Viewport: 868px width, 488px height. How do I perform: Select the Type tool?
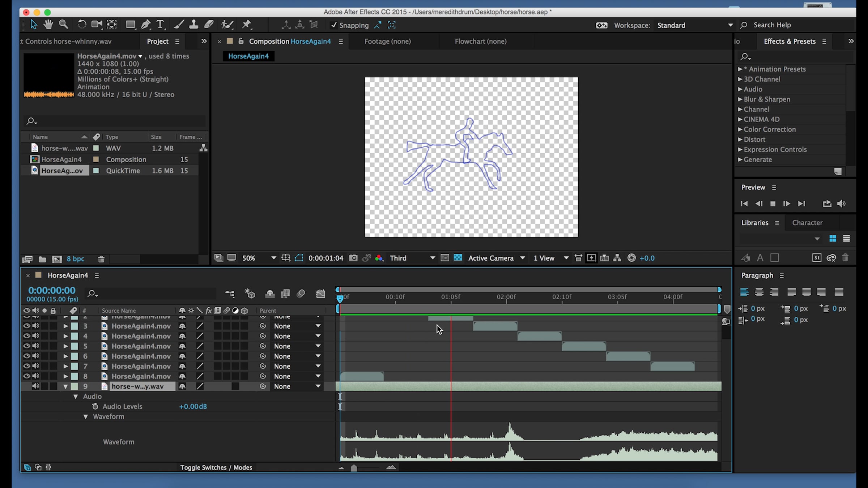click(x=160, y=25)
